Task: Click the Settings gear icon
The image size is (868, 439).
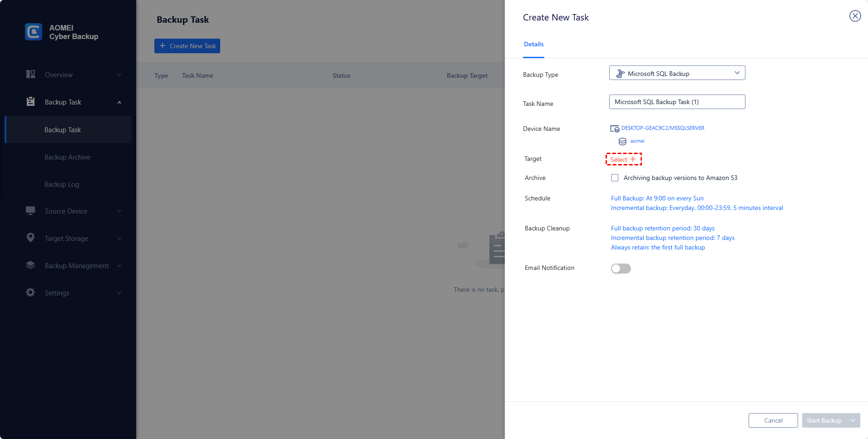Action: coord(30,293)
